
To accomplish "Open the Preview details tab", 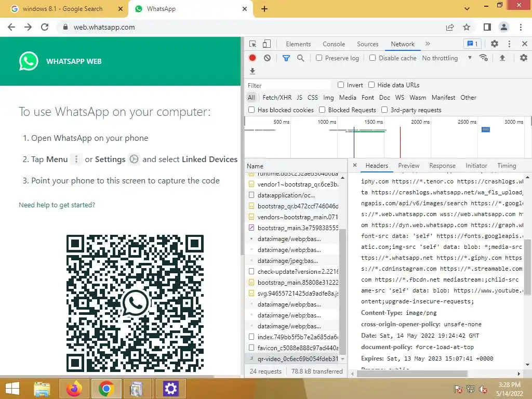I will pos(408,166).
